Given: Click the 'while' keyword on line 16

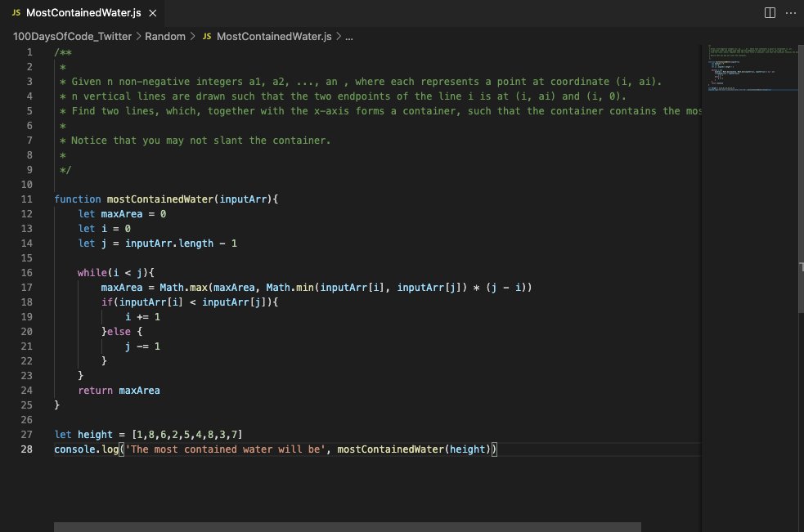Looking at the screenshot, I should 92,273.
